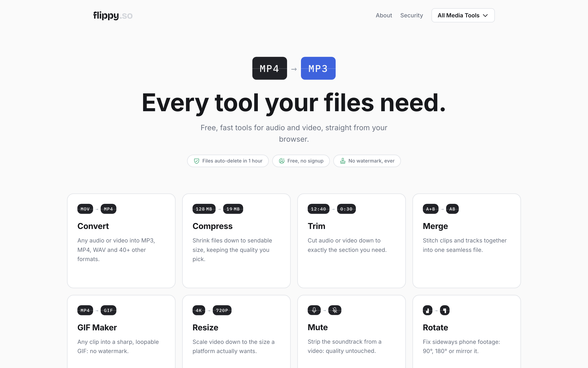Click 'Fix sideways phone footage' description
The height and width of the screenshot is (368, 588).
coord(461,346)
